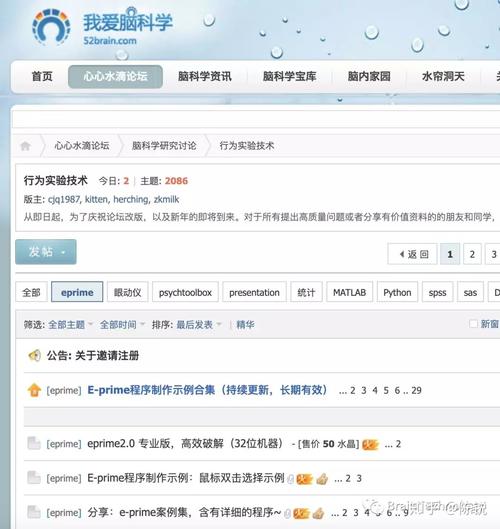This screenshot has width=500, height=529.
Task: Go to page 2 of thread list
Action: point(472,254)
